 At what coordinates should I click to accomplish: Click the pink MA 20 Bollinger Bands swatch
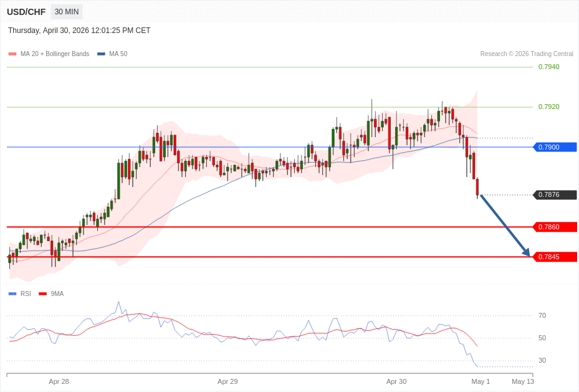(12, 54)
